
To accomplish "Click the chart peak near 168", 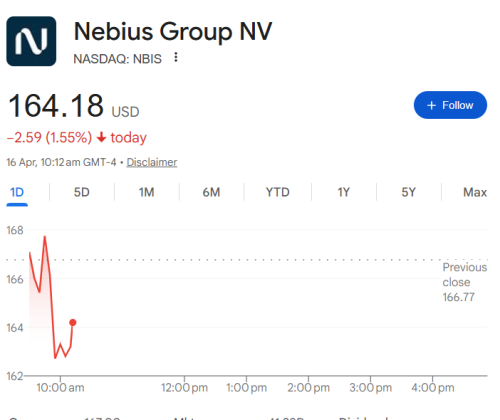I will pyautogui.click(x=45, y=237).
